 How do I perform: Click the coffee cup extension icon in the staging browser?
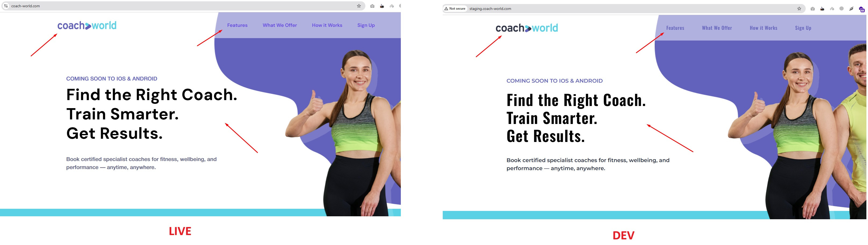[822, 9]
